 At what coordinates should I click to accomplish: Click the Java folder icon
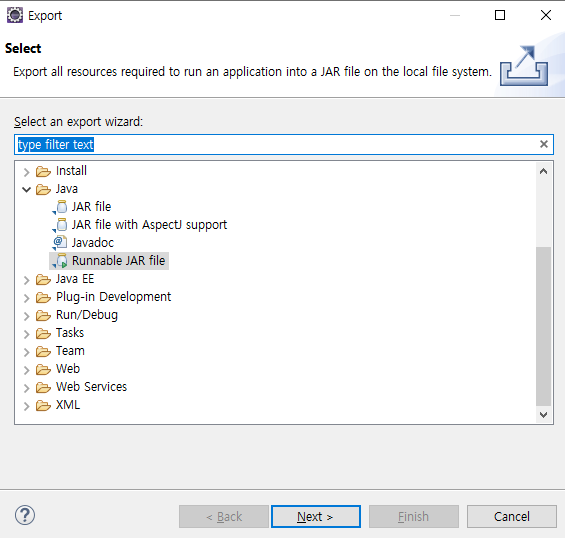pyautogui.click(x=43, y=189)
